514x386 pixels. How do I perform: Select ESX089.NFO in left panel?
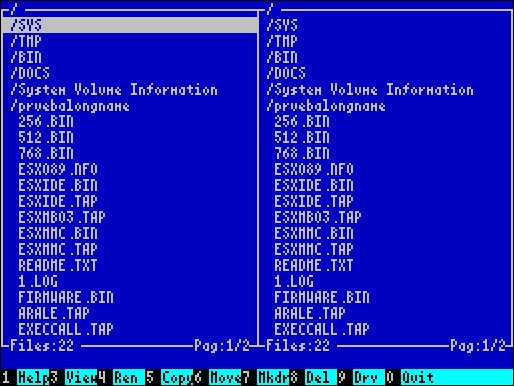coord(58,169)
